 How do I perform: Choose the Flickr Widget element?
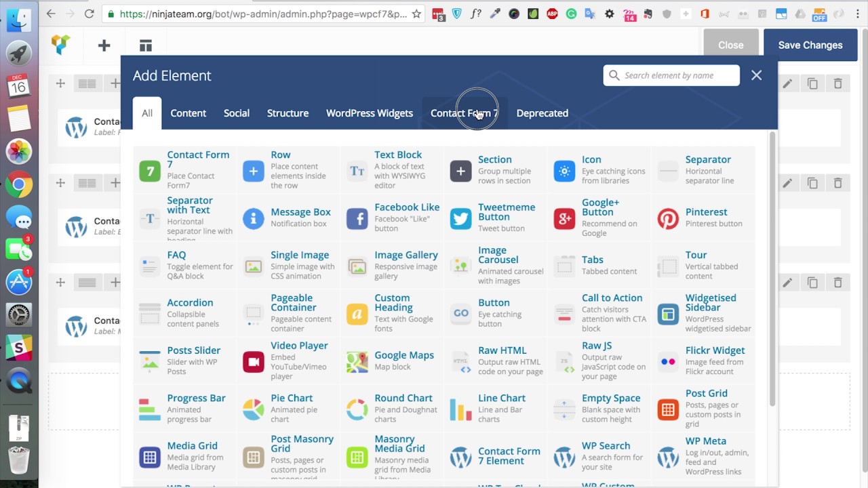703,361
